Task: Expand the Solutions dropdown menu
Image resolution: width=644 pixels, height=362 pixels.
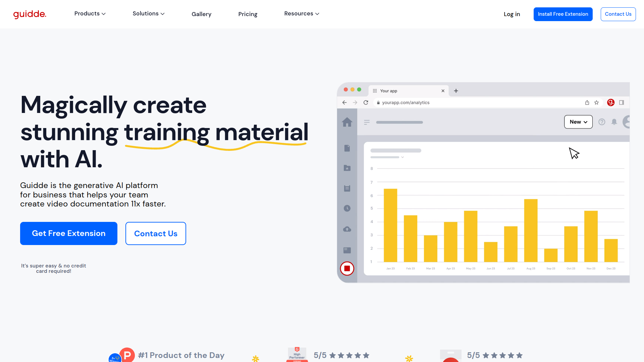Action: click(x=148, y=14)
